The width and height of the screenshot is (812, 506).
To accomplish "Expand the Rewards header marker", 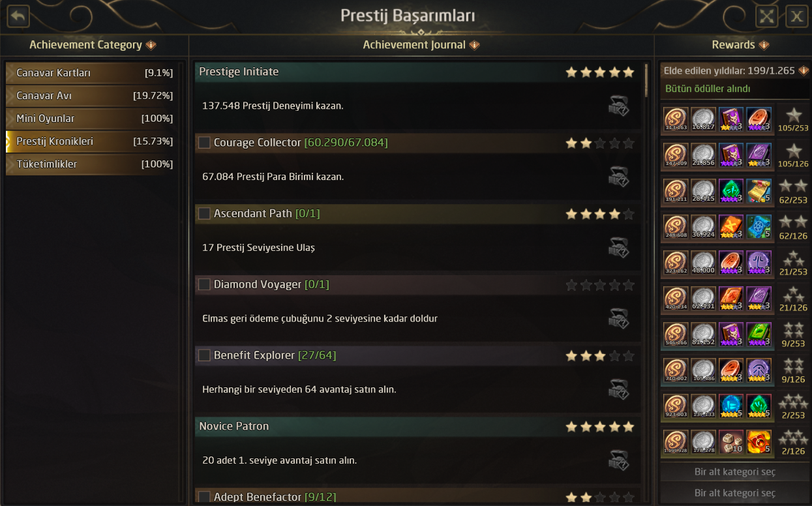I will coord(764,45).
